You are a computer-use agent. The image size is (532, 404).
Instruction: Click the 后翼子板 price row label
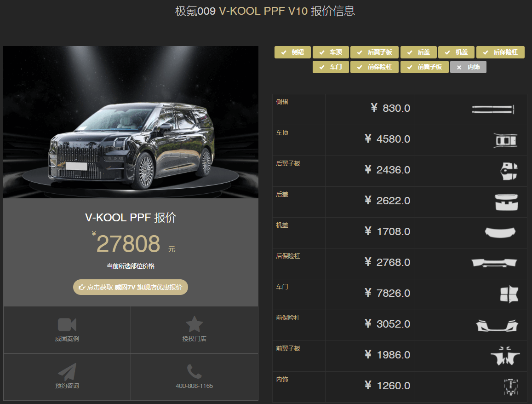coord(288,163)
